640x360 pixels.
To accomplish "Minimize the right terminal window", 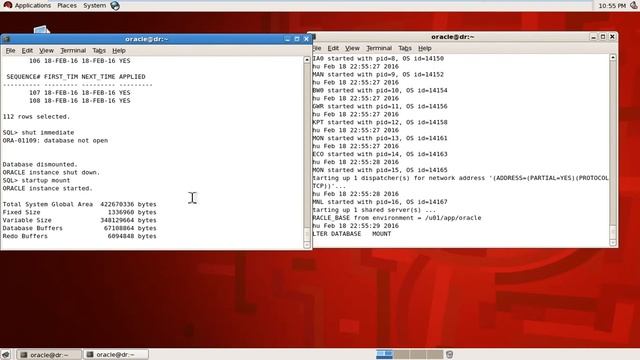I will coord(593,37).
